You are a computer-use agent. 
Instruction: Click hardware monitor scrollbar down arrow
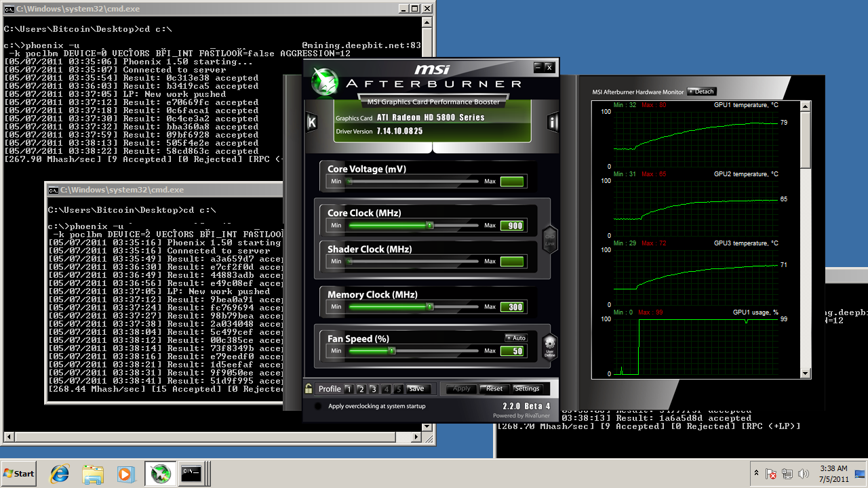click(806, 373)
